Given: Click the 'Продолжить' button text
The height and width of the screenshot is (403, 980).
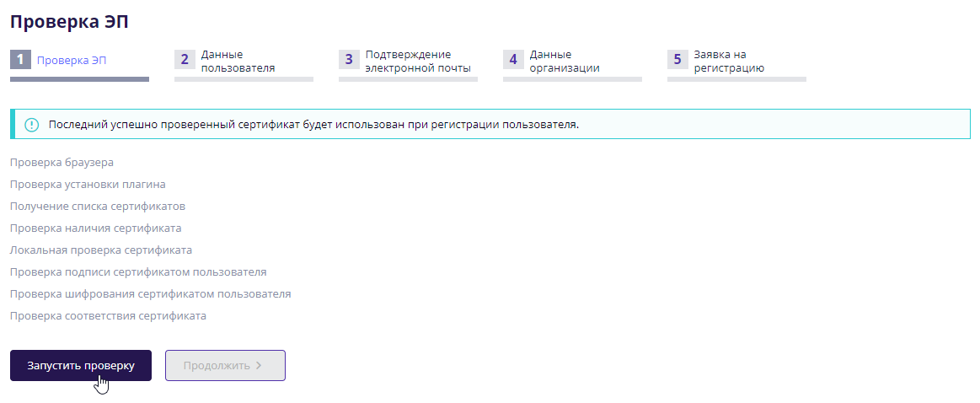Looking at the screenshot, I should (x=217, y=366).
